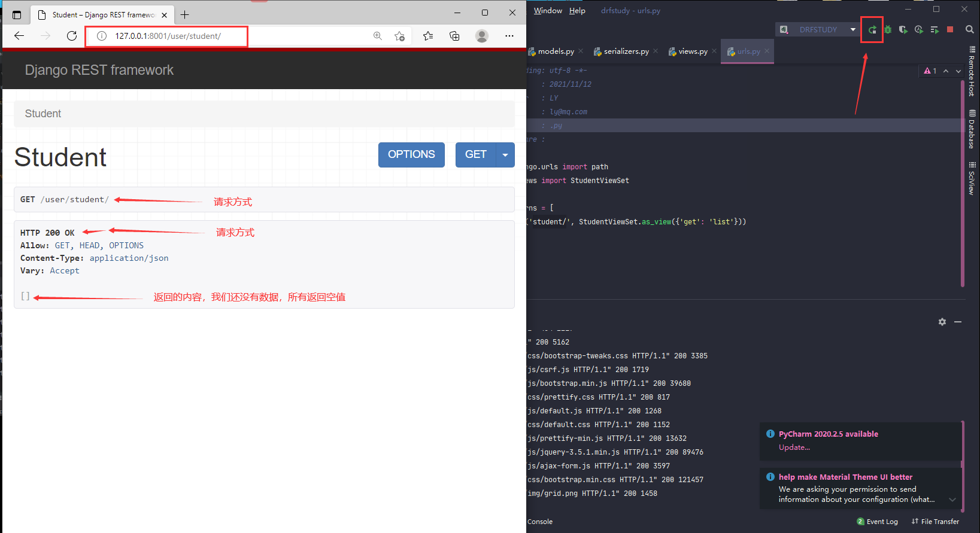
Task: Close the Student Django REST framework tab
Action: tap(164, 15)
